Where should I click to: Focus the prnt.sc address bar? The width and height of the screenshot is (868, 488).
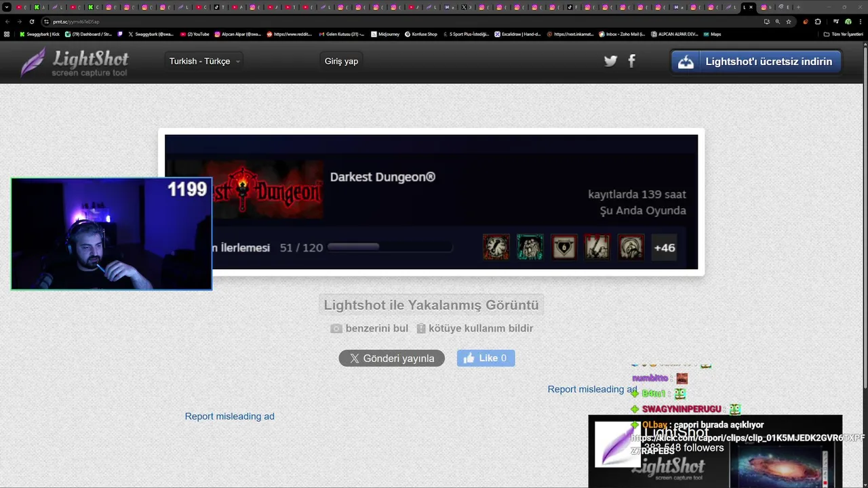tap(400, 22)
